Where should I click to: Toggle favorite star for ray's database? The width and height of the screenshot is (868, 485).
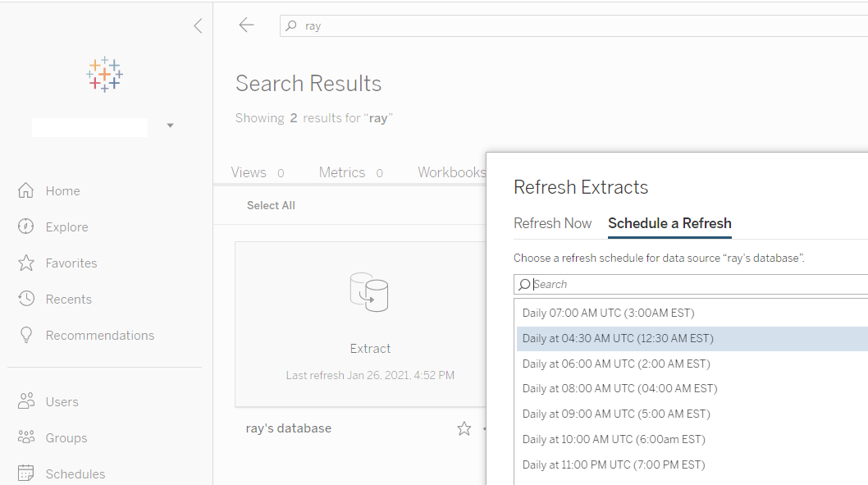pyautogui.click(x=464, y=428)
